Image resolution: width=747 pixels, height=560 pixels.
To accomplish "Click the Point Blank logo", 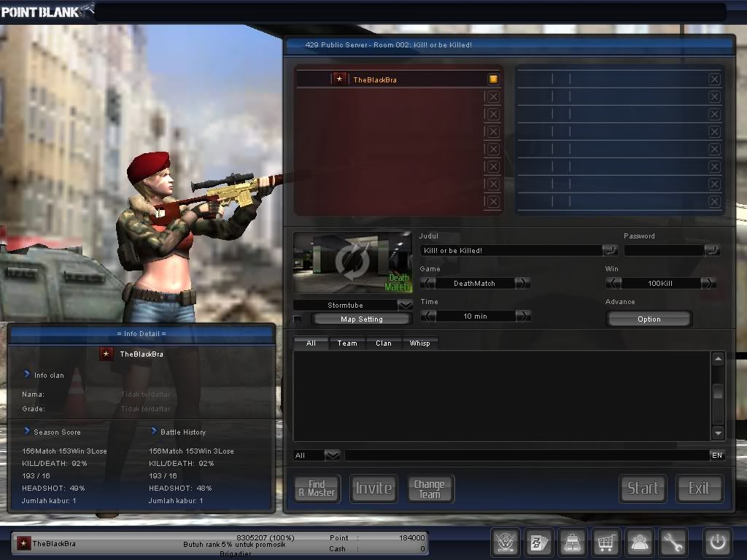I will pos(46,12).
